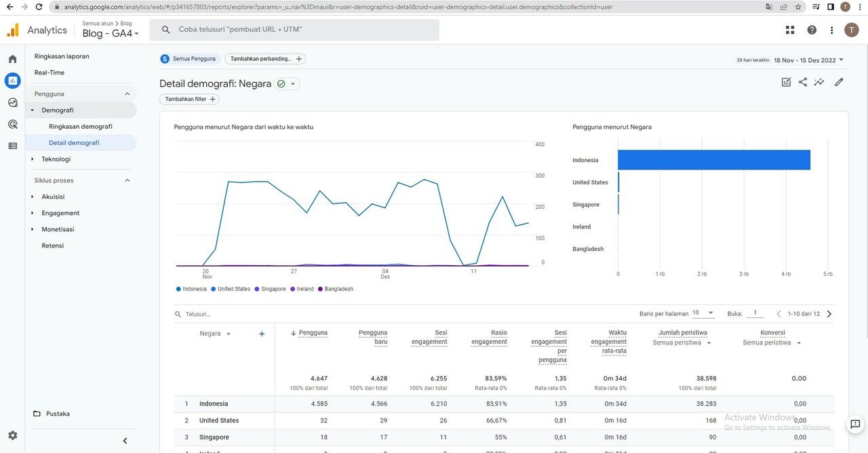Screen dimensions: 868x453
Task: Collapse the Pengguna section
Action: tap(127, 94)
